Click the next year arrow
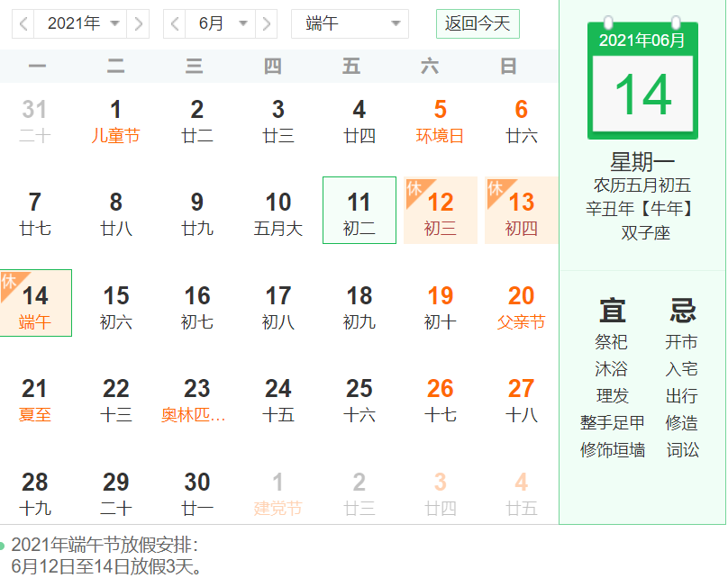 138,23
